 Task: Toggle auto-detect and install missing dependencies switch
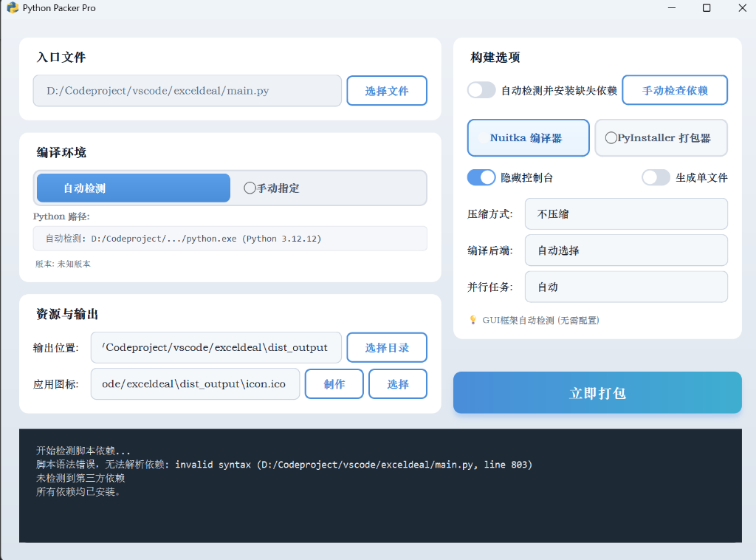(481, 90)
